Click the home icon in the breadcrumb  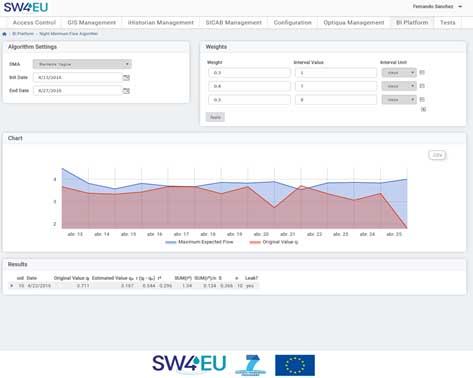click(x=4, y=34)
